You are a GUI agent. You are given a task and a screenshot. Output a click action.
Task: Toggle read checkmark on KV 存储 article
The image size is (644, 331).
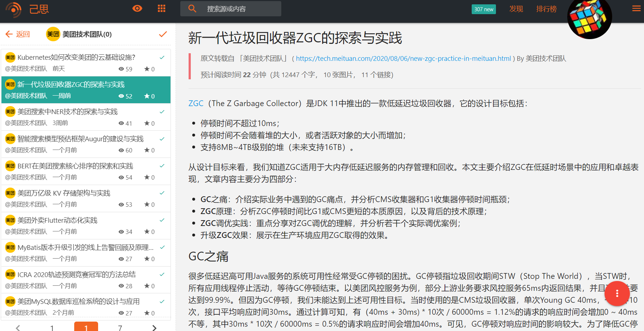point(162,193)
